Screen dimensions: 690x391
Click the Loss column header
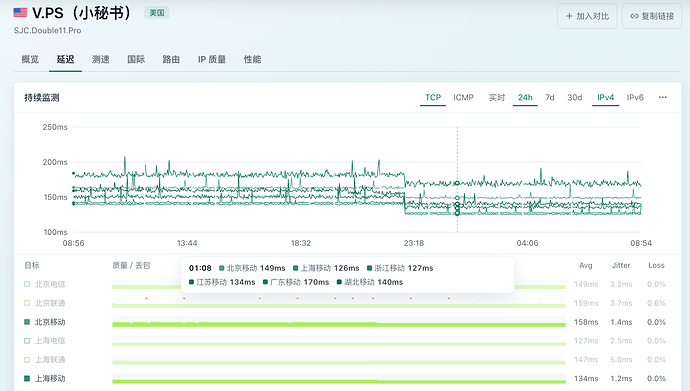coord(656,265)
